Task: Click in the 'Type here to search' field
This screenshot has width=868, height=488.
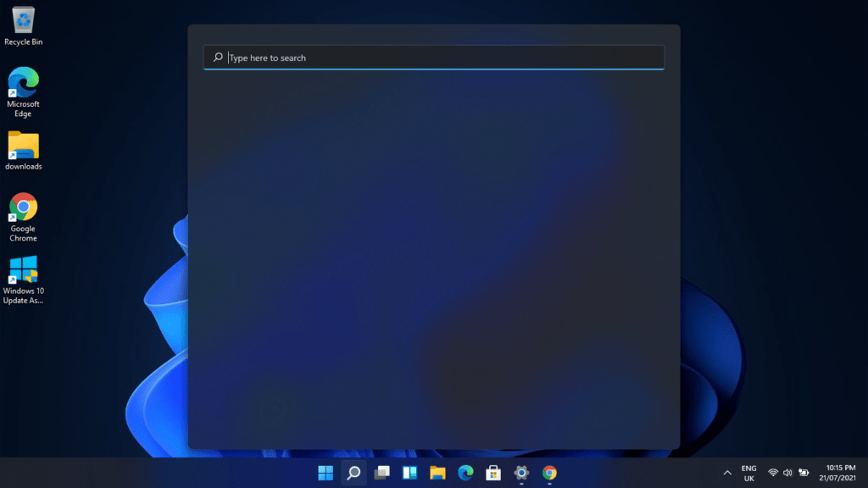Action: (x=434, y=58)
